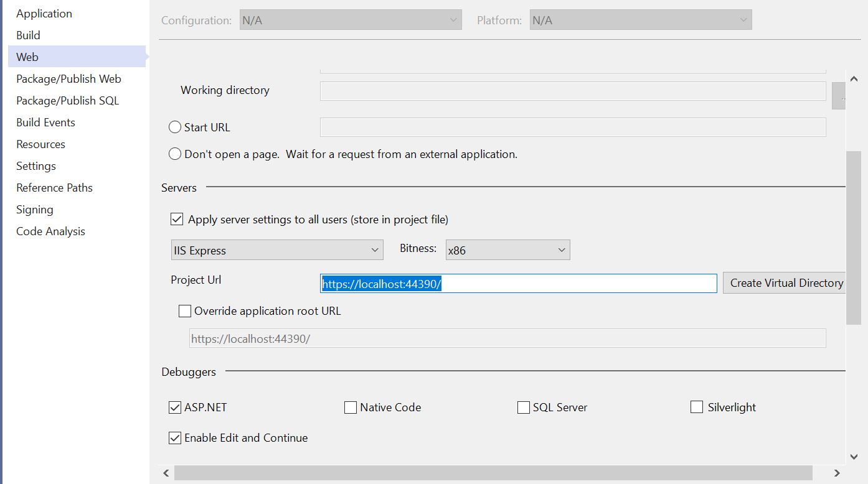Select the Start URL radio option

coord(175,128)
